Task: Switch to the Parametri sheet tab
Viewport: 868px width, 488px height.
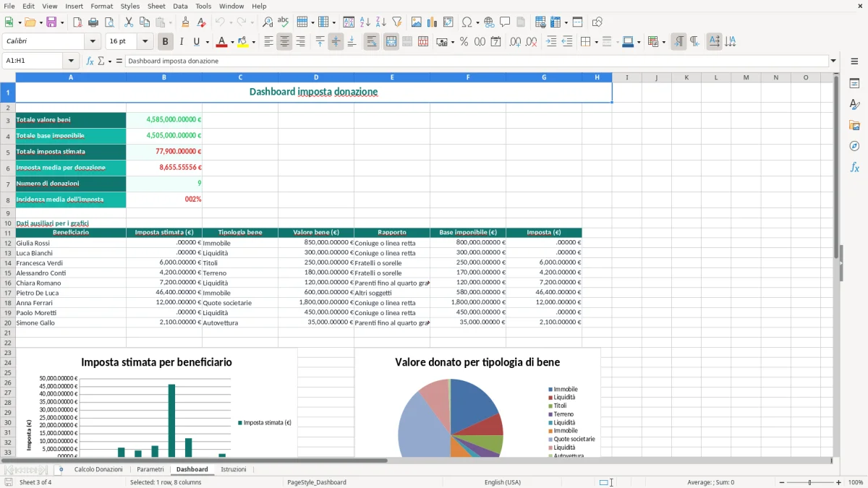Action: pos(150,469)
